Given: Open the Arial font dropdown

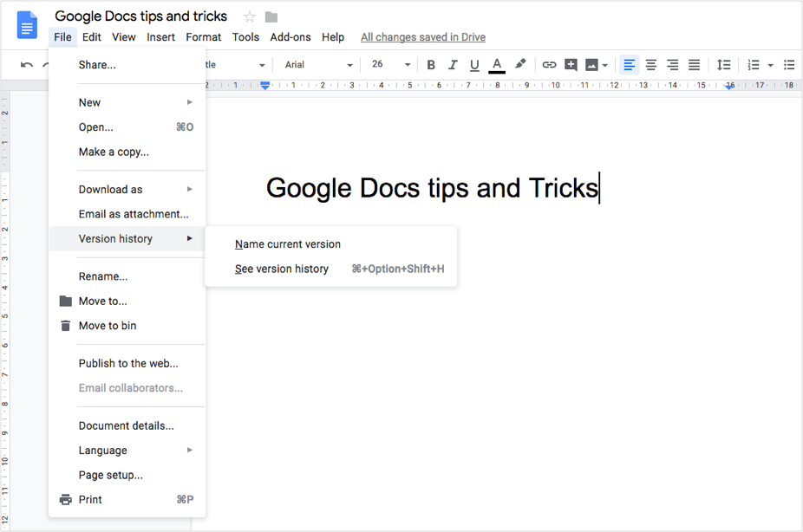Looking at the screenshot, I should [318, 65].
